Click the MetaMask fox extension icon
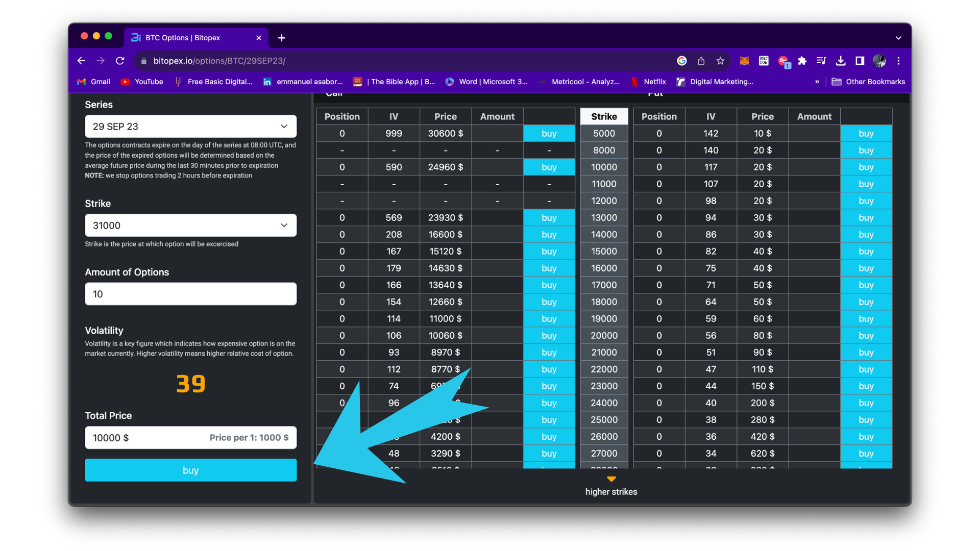Screen dimensions: 980x551 coord(744,61)
